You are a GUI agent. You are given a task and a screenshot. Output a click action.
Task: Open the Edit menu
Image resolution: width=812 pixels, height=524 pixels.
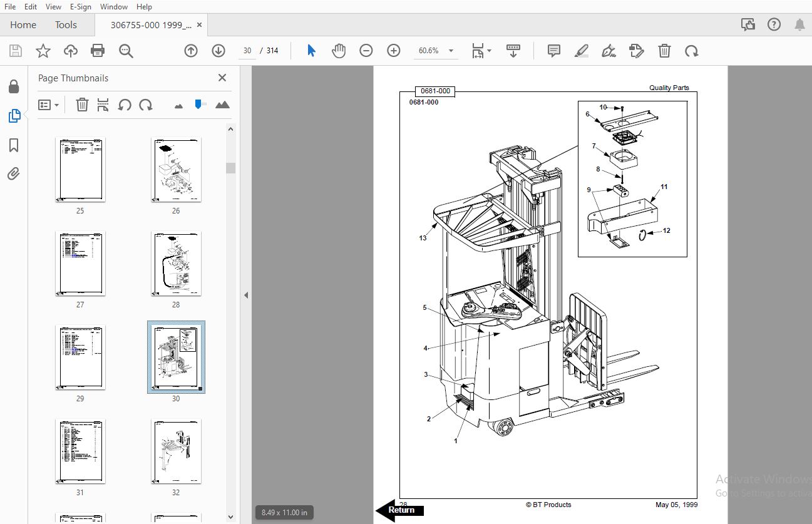tap(31, 6)
